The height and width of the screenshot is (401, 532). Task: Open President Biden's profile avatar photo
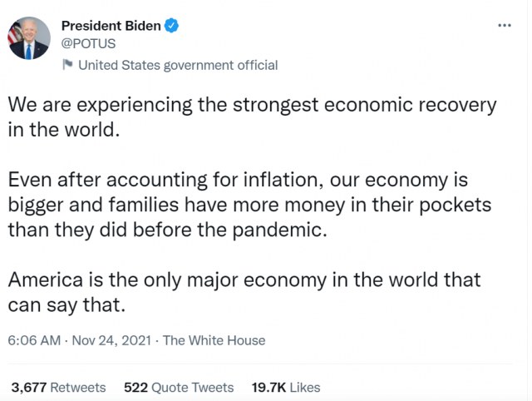pyautogui.click(x=28, y=38)
